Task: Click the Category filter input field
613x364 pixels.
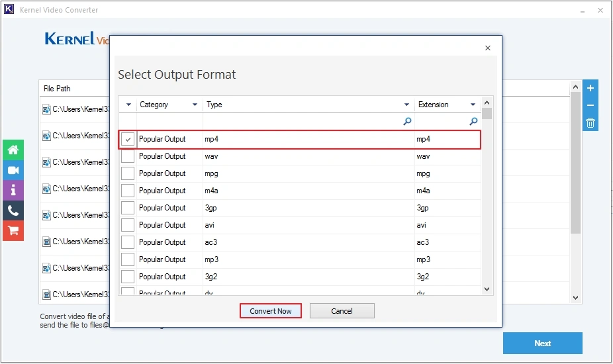Action: (x=169, y=121)
